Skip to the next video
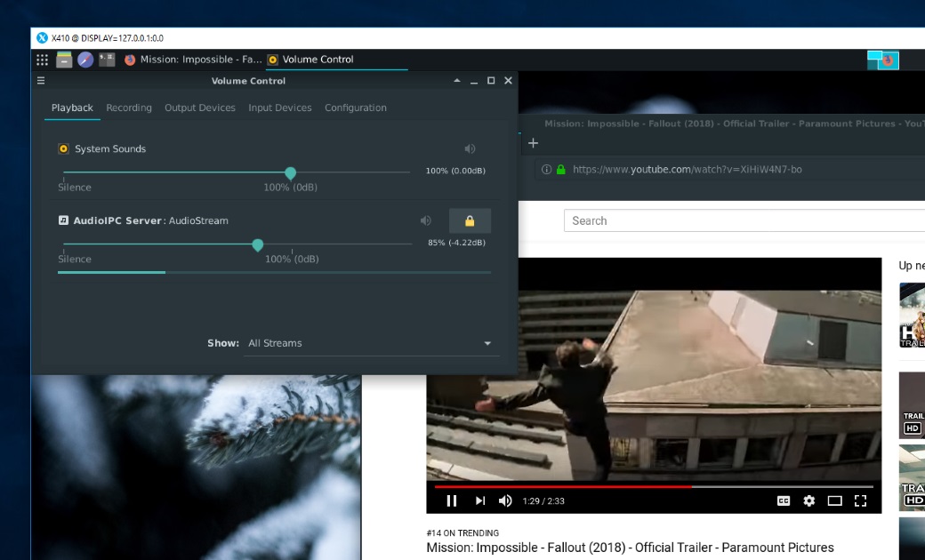 [480, 500]
